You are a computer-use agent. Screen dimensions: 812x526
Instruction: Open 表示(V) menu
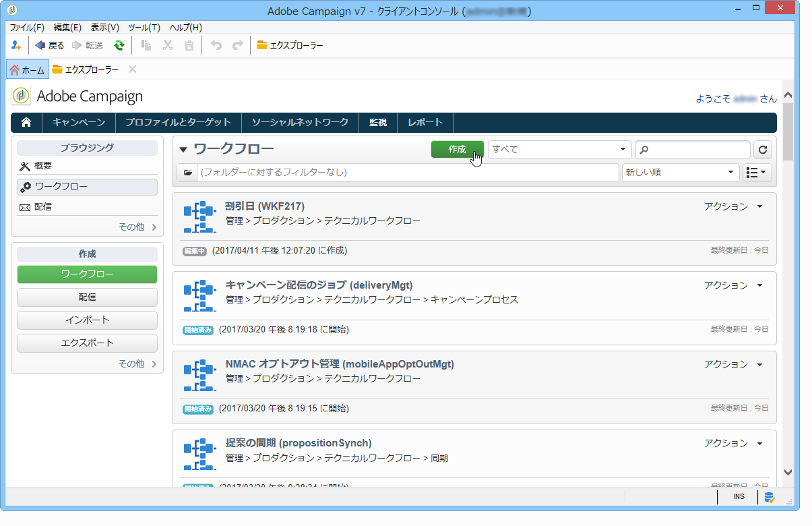[x=105, y=28]
